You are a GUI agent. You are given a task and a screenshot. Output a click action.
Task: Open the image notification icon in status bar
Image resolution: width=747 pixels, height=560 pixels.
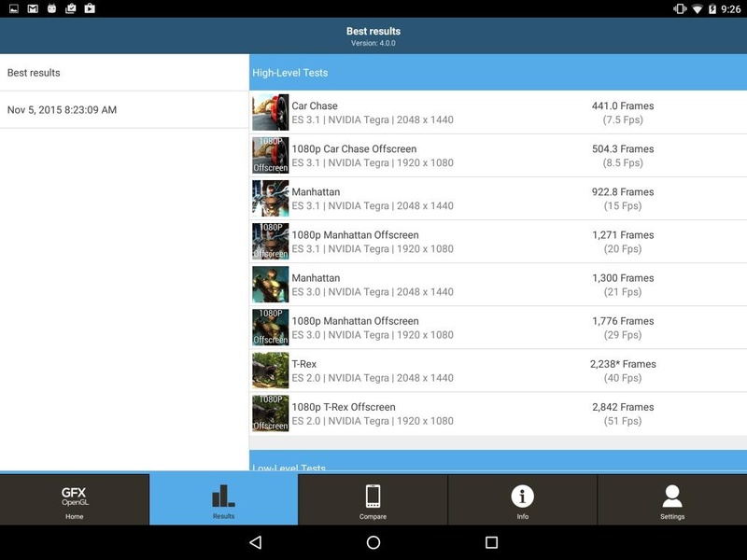click(14, 8)
